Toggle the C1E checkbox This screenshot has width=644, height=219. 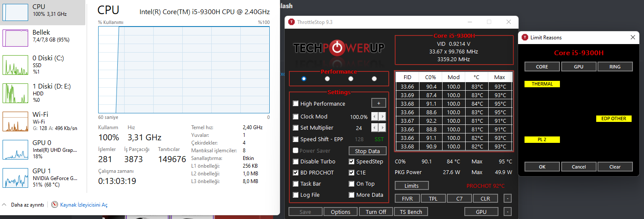point(352,172)
